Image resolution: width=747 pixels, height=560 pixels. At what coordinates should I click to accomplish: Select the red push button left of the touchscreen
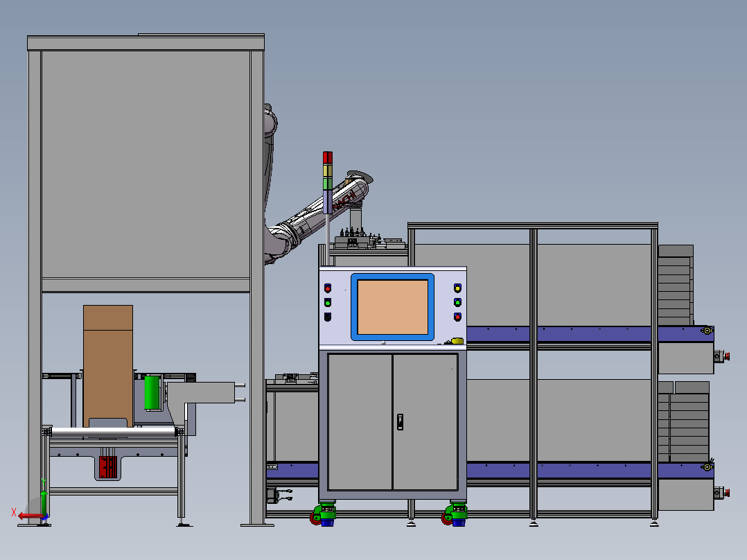pos(328,288)
